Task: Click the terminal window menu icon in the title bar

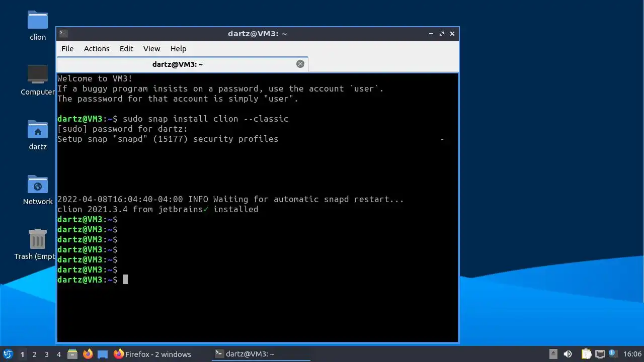Action: [x=63, y=34]
